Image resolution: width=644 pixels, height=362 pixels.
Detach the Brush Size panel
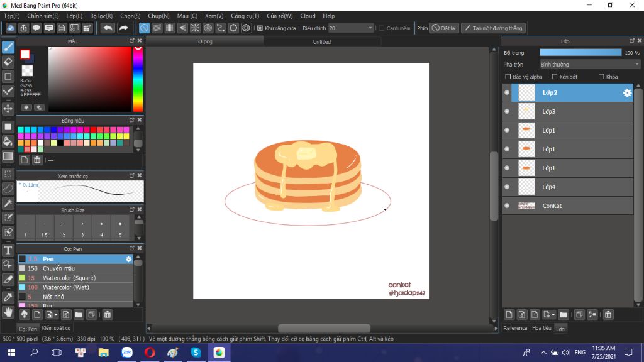click(132, 209)
